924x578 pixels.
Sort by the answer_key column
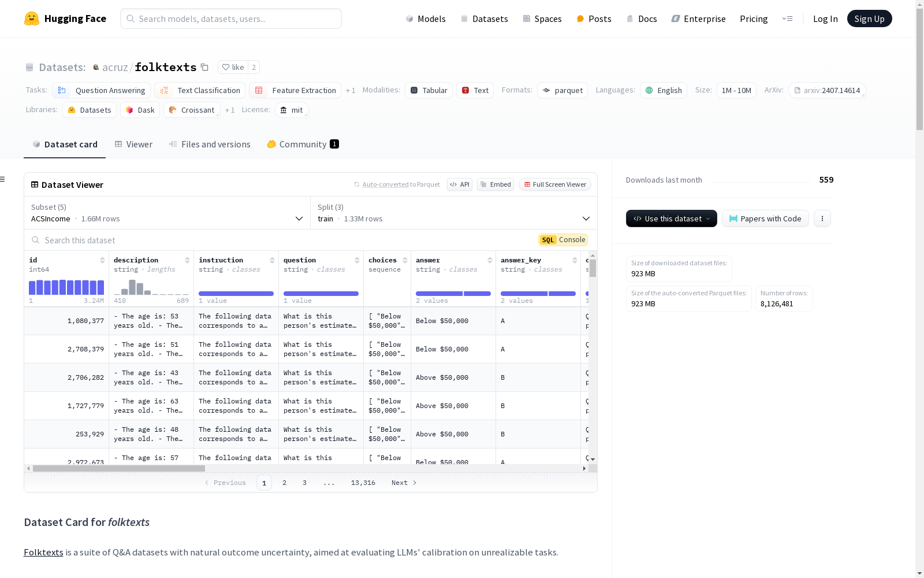point(575,260)
